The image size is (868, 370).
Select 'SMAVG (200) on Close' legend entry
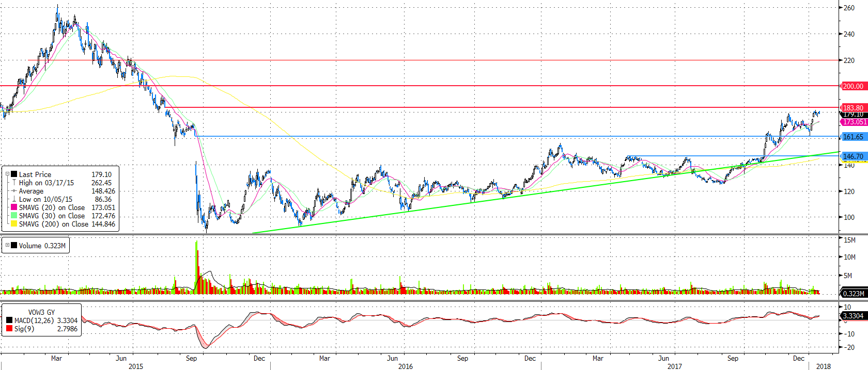click(54, 224)
